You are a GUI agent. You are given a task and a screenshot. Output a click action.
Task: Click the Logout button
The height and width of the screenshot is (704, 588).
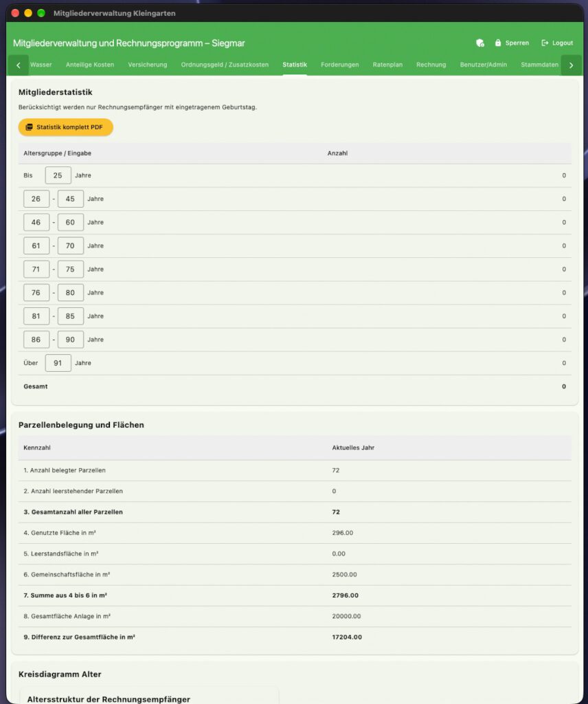pos(557,43)
